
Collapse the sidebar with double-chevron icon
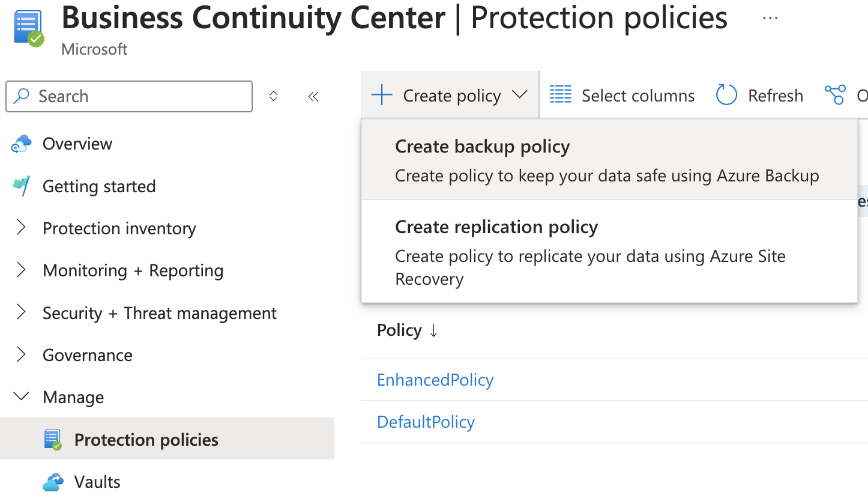(x=313, y=96)
